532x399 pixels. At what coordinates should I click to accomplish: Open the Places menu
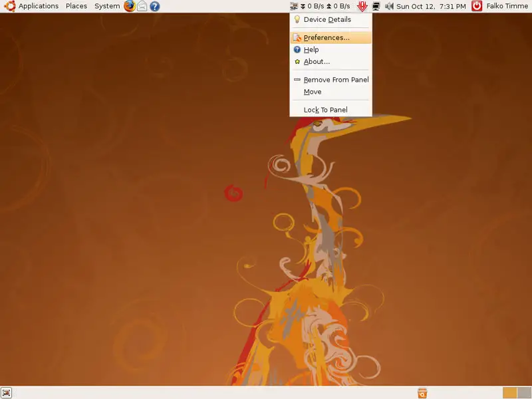76,6
